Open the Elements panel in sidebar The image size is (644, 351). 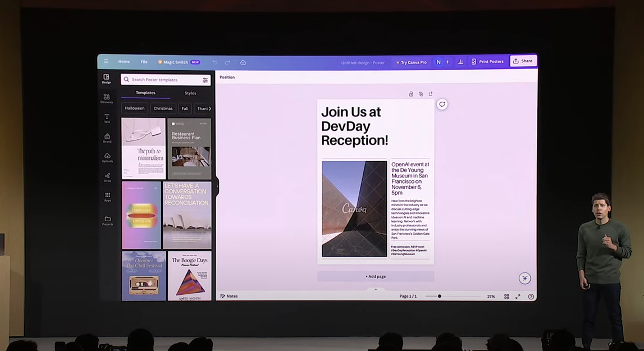coord(107,98)
